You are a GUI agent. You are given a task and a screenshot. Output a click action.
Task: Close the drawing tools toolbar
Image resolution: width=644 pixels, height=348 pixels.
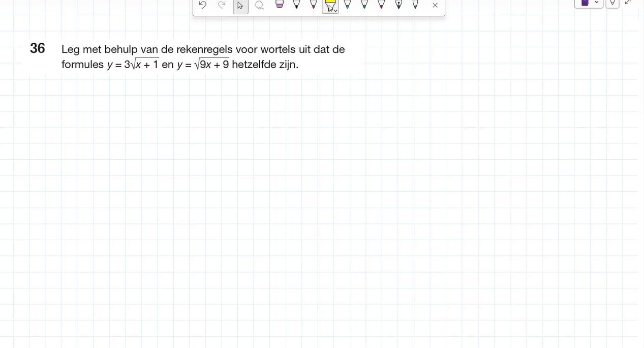coord(435,6)
